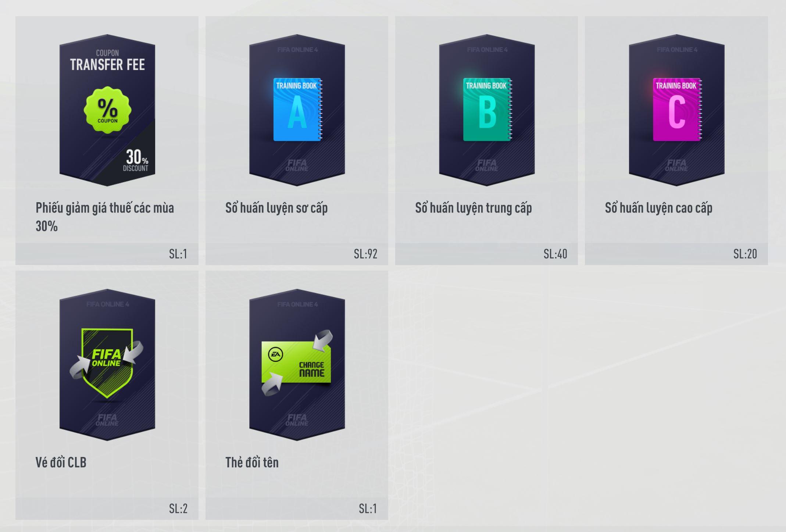Viewport: 786px width, 532px height.
Task: Select the magenta Training Book C icon
Action: tap(677, 110)
